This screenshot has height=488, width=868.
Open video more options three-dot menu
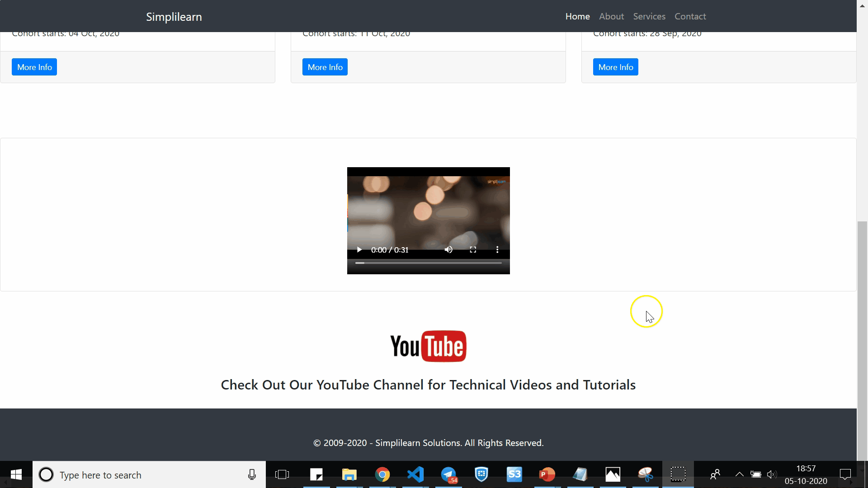(x=497, y=250)
